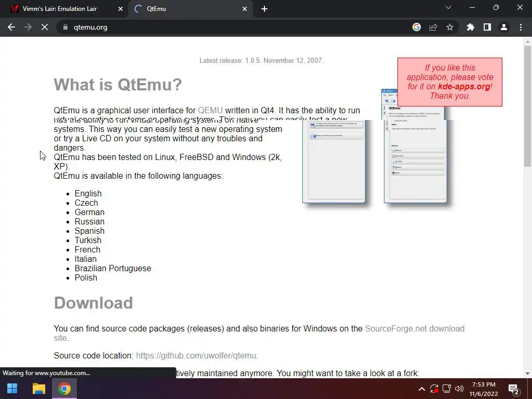Open File Explorer from the taskbar
Screen dimensions: 532x399
(38, 389)
